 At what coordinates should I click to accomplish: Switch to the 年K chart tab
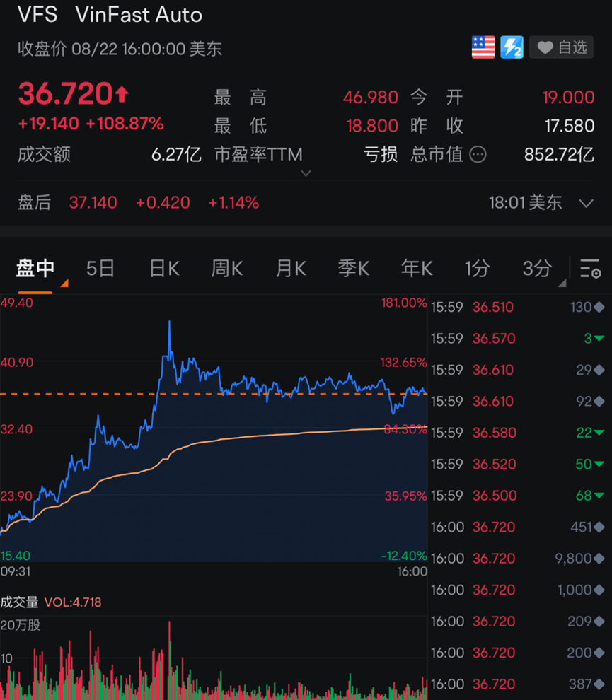tap(416, 268)
